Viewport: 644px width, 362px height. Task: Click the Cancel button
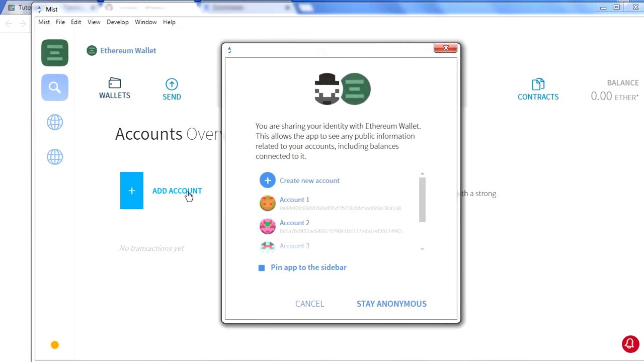click(x=310, y=304)
